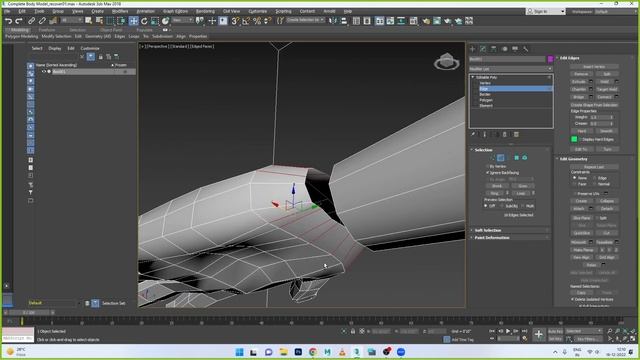The height and width of the screenshot is (360, 640).
Task: Select the Edge constraint radio button
Action: coord(594,178)
